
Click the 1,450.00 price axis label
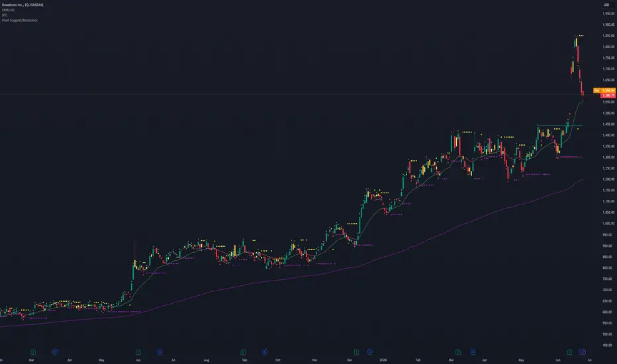(608, 124)
